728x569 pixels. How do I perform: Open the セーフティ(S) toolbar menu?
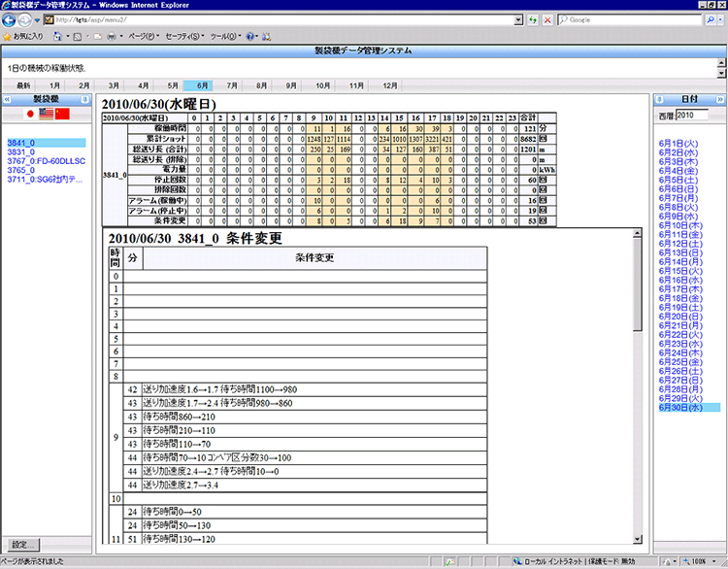point(183,36)
